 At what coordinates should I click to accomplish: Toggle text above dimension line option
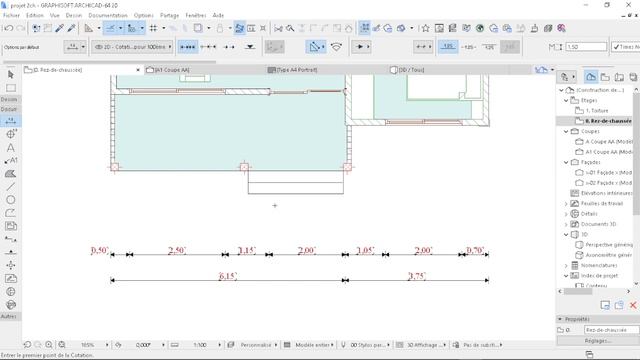448,47
